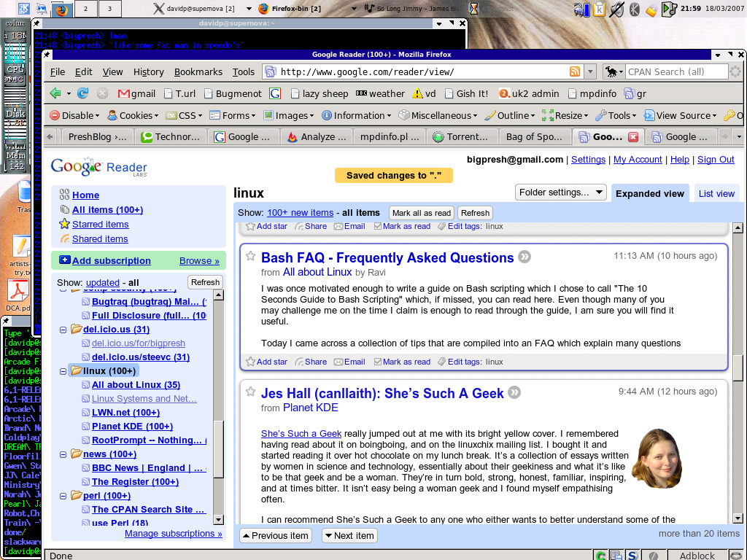Toggle Mark as read on top article

tap(402, 226)
